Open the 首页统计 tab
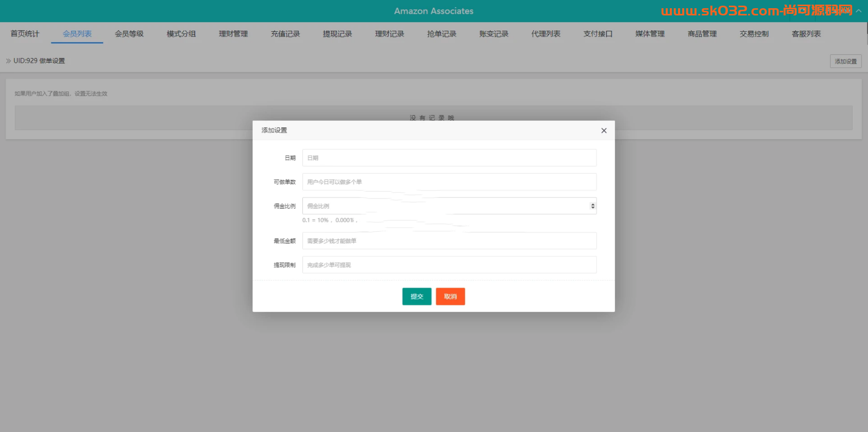This screenshot has height=432, width=868. 25,34
